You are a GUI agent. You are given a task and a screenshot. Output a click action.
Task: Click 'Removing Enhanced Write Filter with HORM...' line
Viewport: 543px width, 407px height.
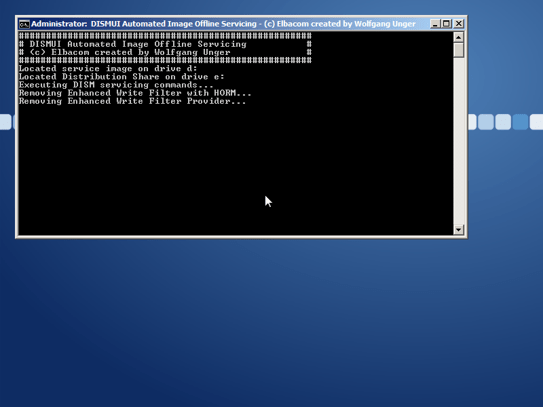click(x=135, y=93)
